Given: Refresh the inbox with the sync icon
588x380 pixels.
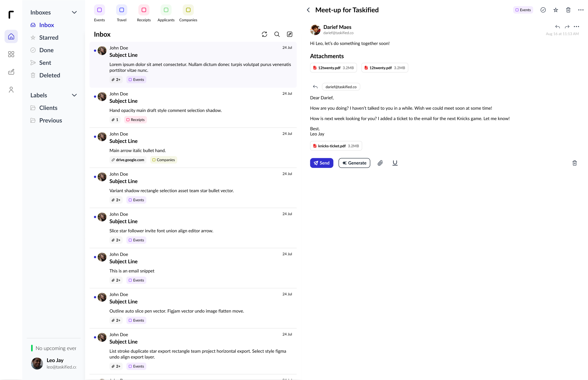Looking at the screenshot, I should [264, 34].
